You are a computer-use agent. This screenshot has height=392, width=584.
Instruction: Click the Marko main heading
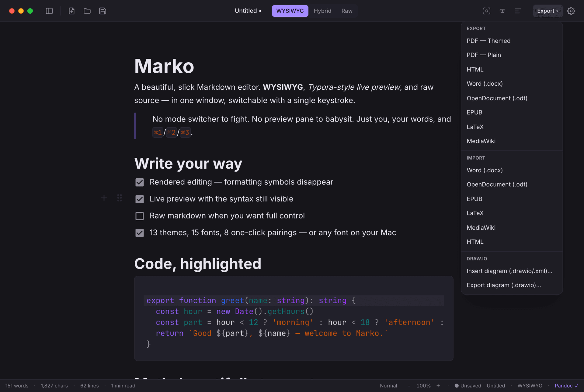click(x=164, y=66)
